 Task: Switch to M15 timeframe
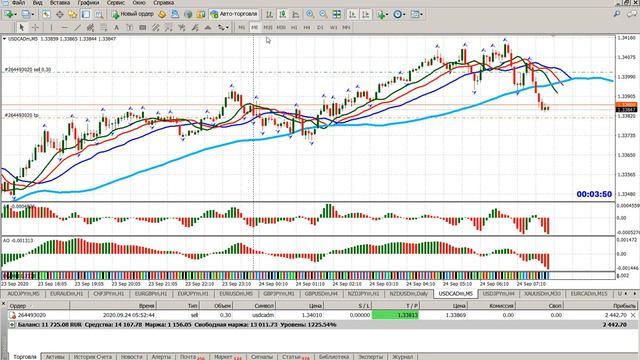[x=268, y=27]
